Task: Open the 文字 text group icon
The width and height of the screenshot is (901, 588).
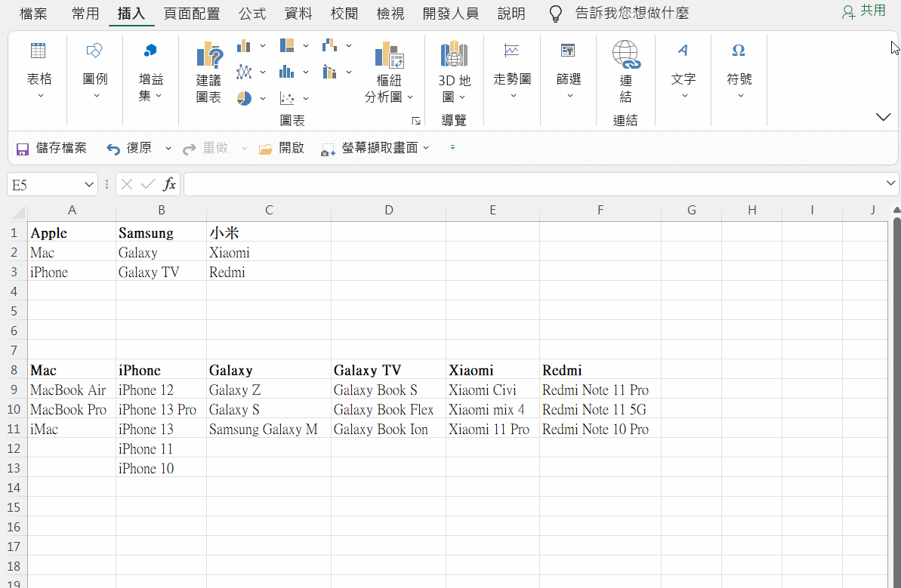Action: coord(683,51)
